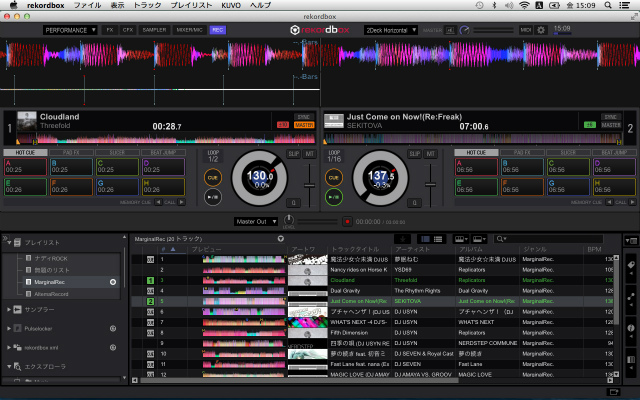The height and width of the screenshot is (400, 640).
Task: Collapse the エクスプローラ tree node
Action: click(x=9, y=367)
